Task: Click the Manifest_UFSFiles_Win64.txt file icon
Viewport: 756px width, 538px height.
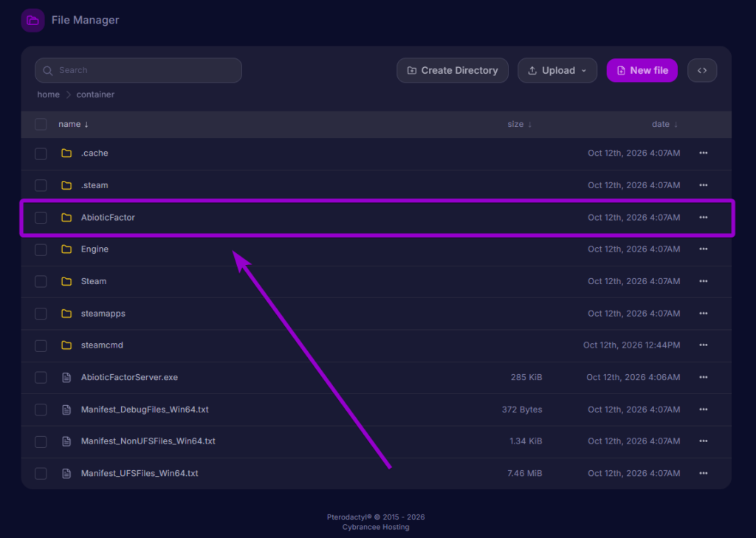Action: coord(66,473)
